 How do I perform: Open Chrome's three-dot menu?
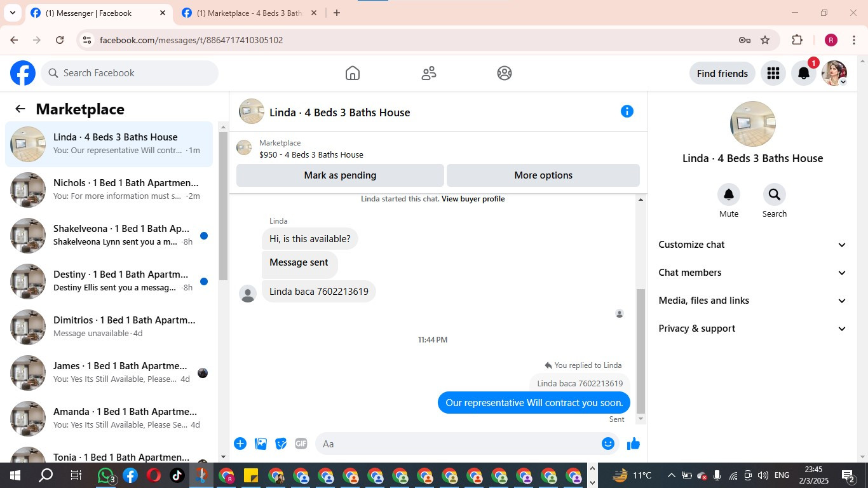(x=853, y=40)
